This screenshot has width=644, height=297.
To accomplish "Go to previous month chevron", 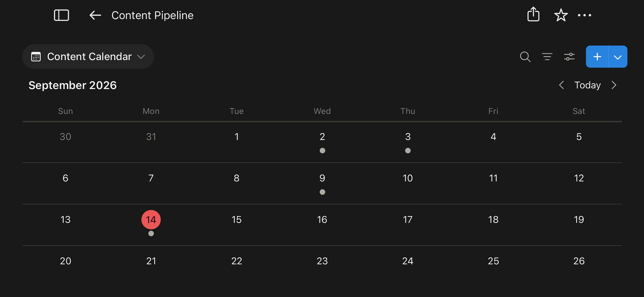I will 561,85.
